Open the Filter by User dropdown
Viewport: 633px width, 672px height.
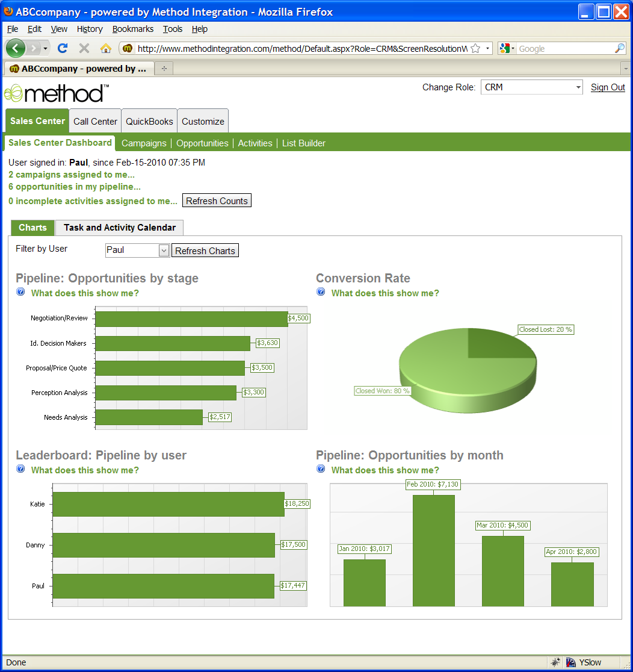[x=164, y=250]
